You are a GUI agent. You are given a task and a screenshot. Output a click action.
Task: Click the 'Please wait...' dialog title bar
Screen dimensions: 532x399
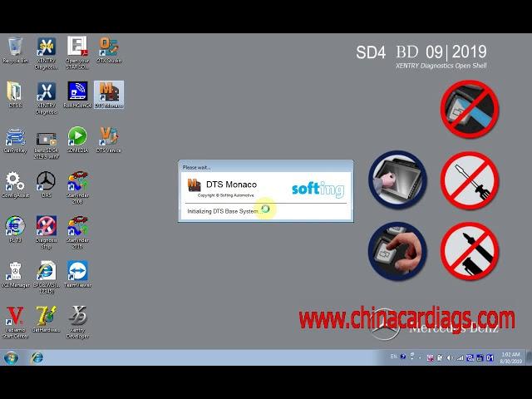click(x=265, y=167)
